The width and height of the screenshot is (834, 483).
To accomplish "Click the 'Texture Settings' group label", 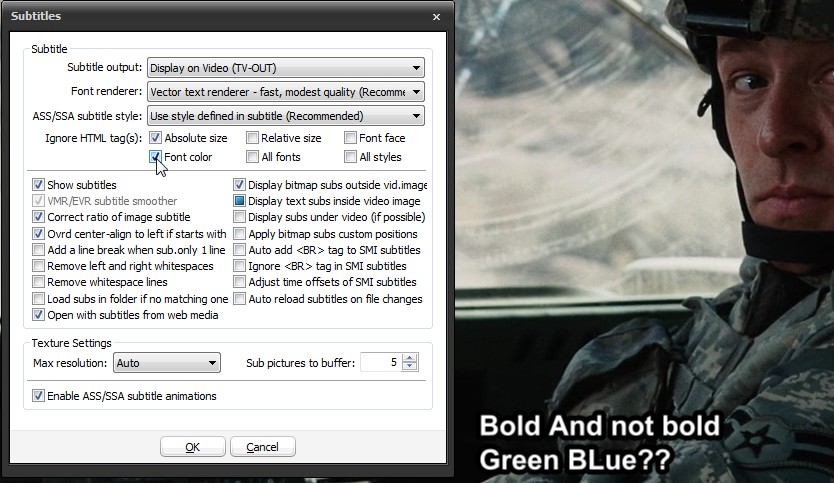I will (71, 343).
